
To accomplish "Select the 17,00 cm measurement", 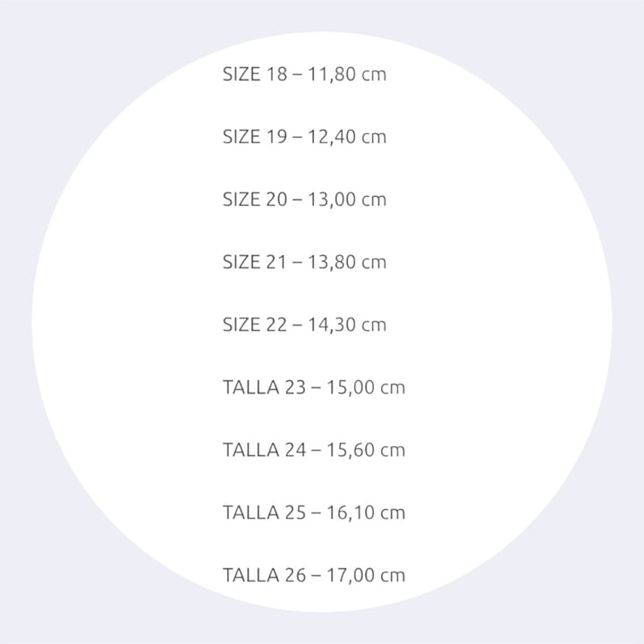I will (366, 575).
